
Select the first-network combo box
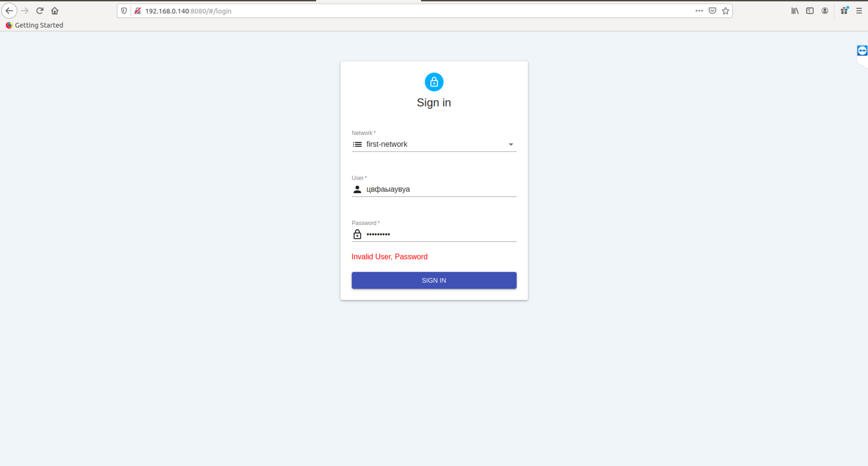pos(434,144)
